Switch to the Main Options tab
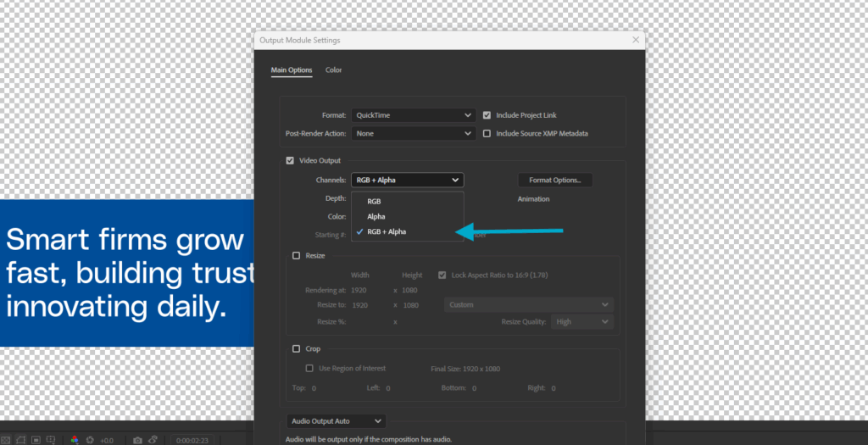 tap(292, 70)
